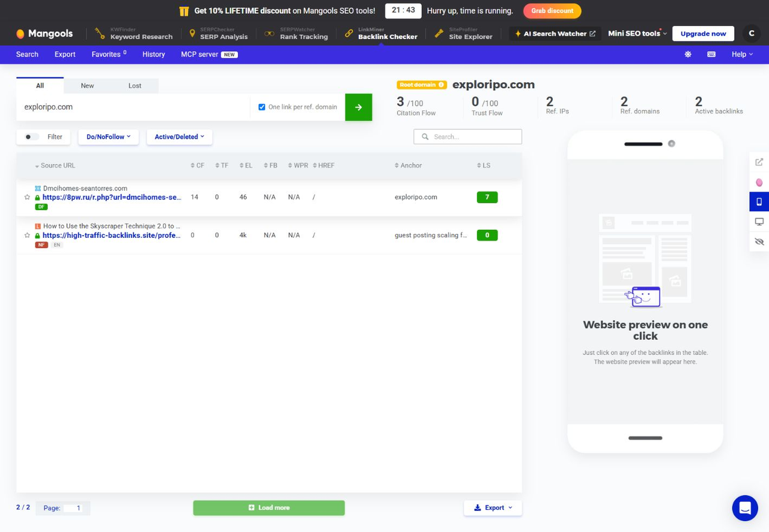Switch to the Lost backlinks tab
Image resolution: width=769 pixels, height=532 pixels.
click(x=135, y=86)
